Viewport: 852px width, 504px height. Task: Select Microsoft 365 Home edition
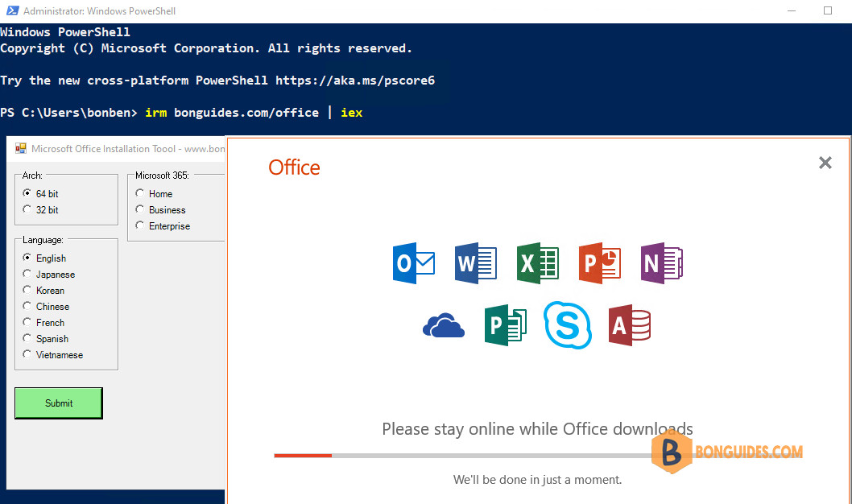155,193
